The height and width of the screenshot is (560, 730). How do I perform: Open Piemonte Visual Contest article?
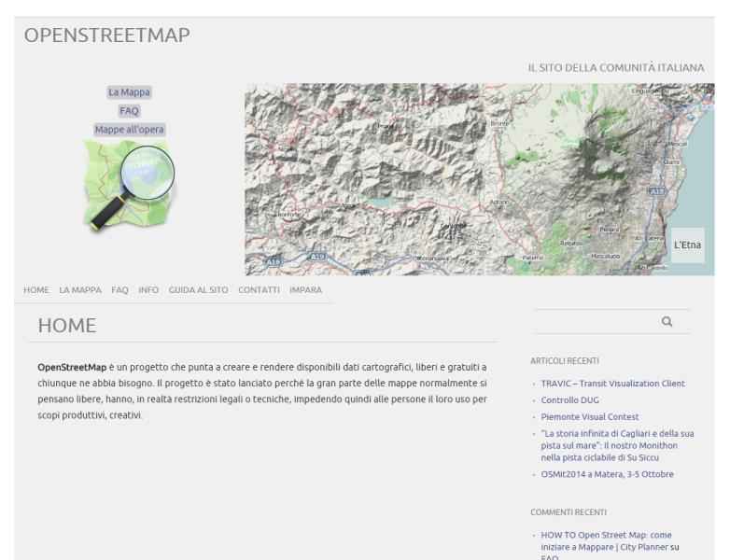(589, 416)
